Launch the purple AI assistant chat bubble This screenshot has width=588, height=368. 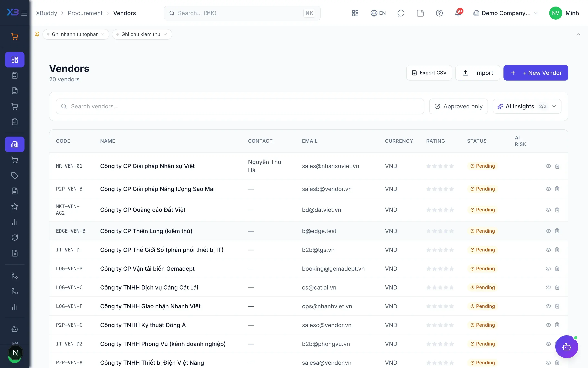point(567,347)
